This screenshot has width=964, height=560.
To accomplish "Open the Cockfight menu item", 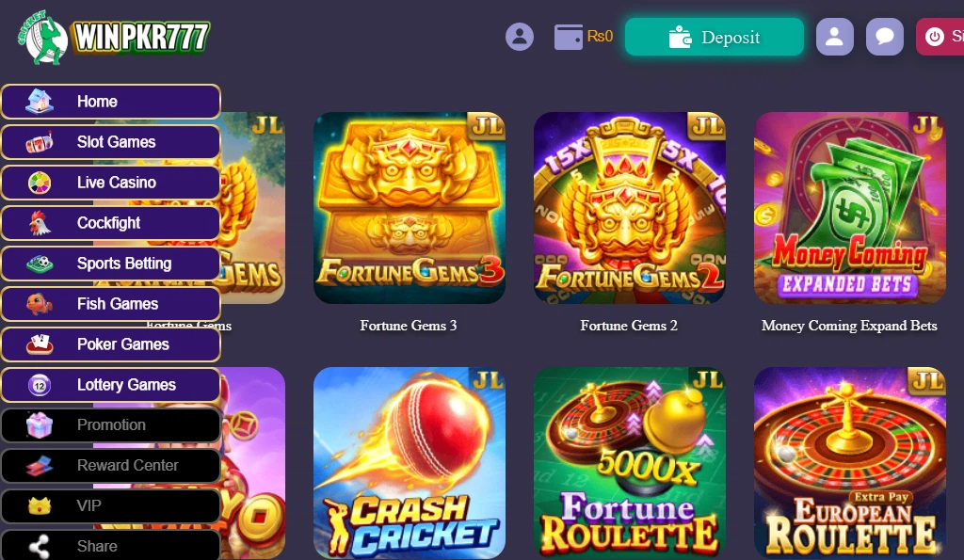I will 111,223.
